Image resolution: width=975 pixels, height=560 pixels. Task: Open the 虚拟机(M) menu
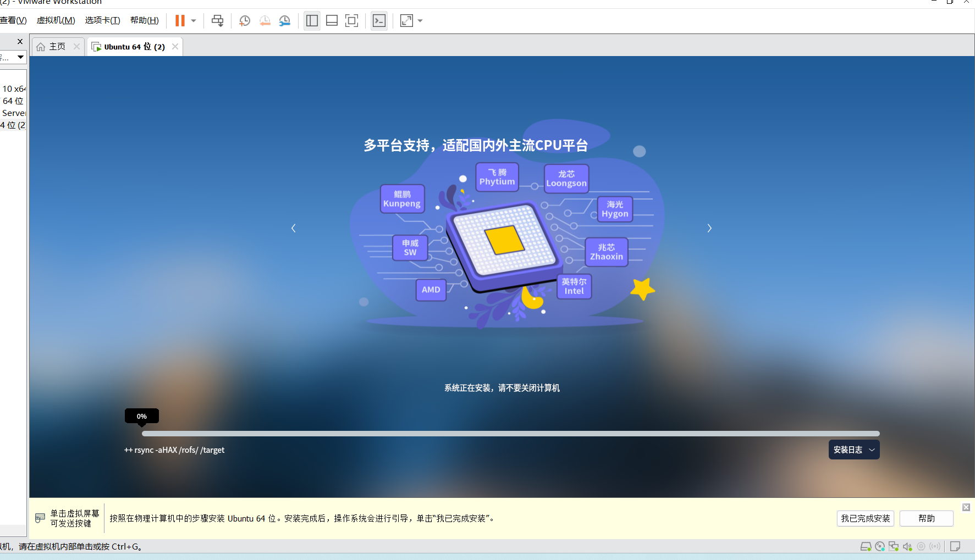coord(56,20)
